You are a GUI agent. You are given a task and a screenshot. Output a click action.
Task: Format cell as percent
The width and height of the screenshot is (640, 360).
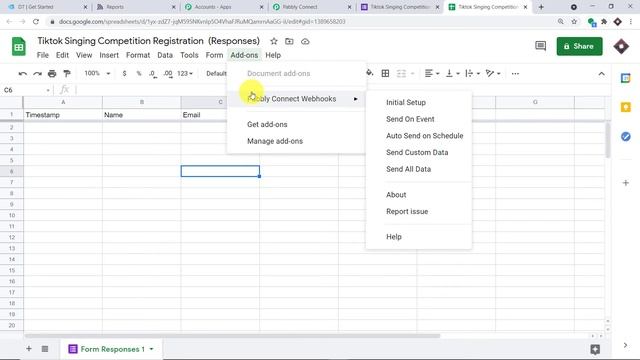(x=139, y=73)
